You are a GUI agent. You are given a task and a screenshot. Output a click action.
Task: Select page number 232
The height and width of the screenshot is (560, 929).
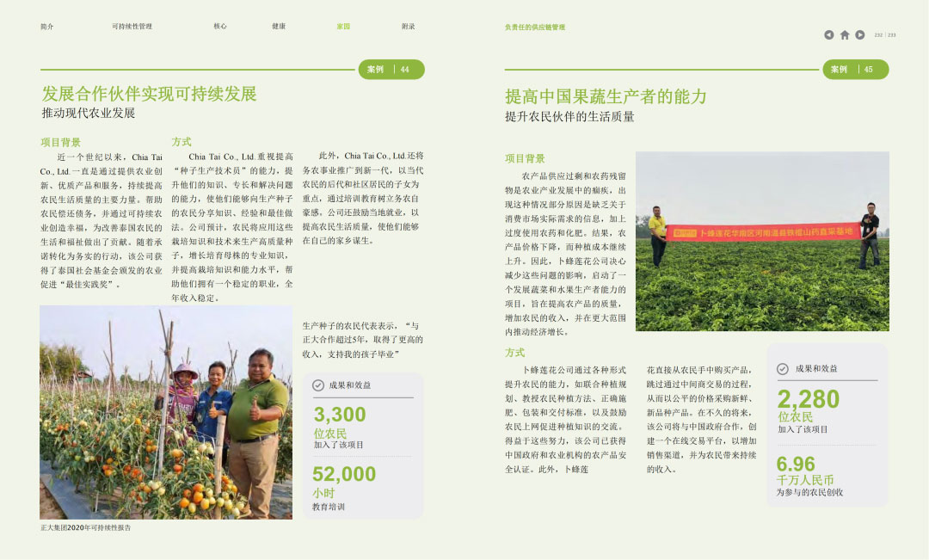point(878,35)
